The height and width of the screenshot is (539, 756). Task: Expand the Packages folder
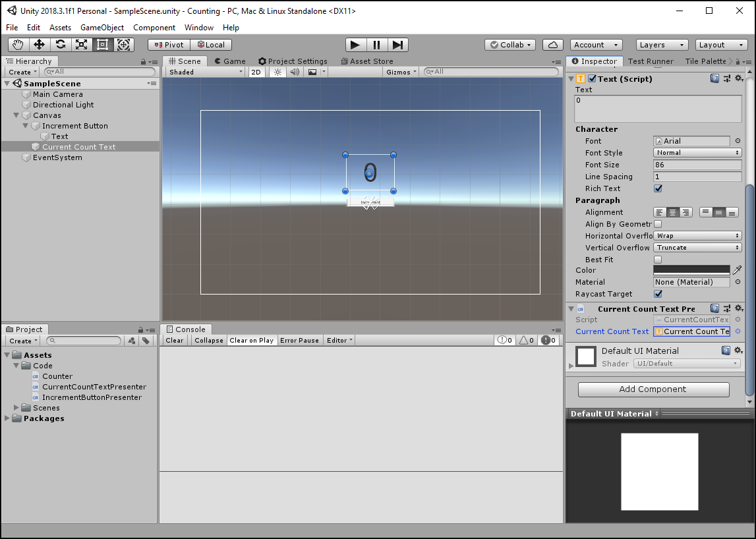(7, 418)
